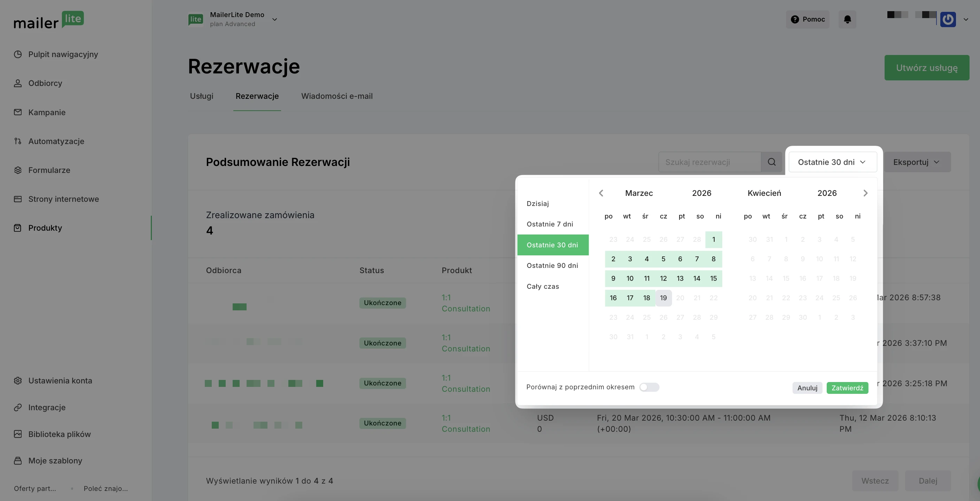Viewport: 980px width, 501px height.
Task: Expand the MailerLite Demo account dropdown
Action: (274, 19)
